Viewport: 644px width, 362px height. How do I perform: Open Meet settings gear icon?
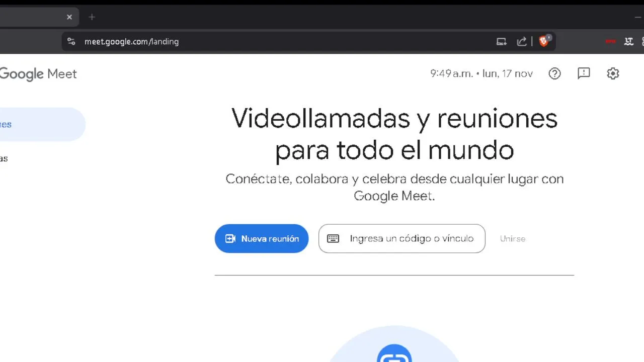click(613, 74)
